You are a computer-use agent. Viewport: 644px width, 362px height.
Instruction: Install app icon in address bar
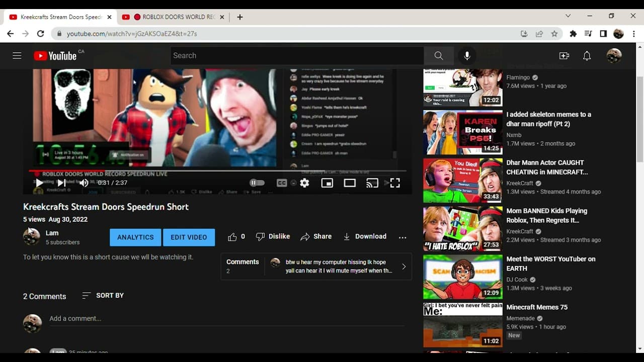pos(524,34)
